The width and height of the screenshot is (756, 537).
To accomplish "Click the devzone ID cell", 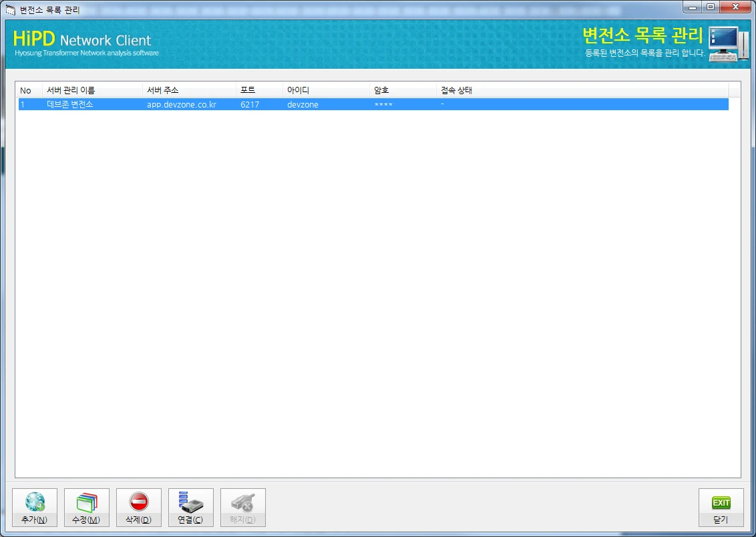I will point(303,104).
